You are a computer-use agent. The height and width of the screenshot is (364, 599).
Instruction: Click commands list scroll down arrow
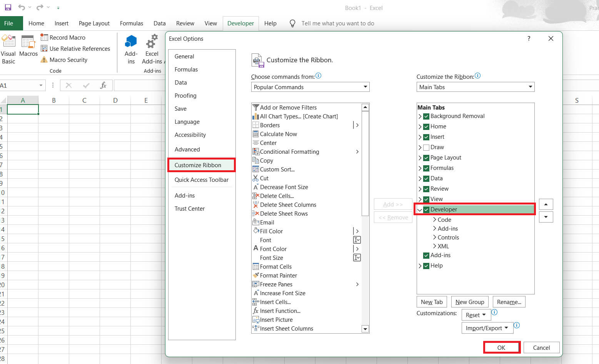365,329
